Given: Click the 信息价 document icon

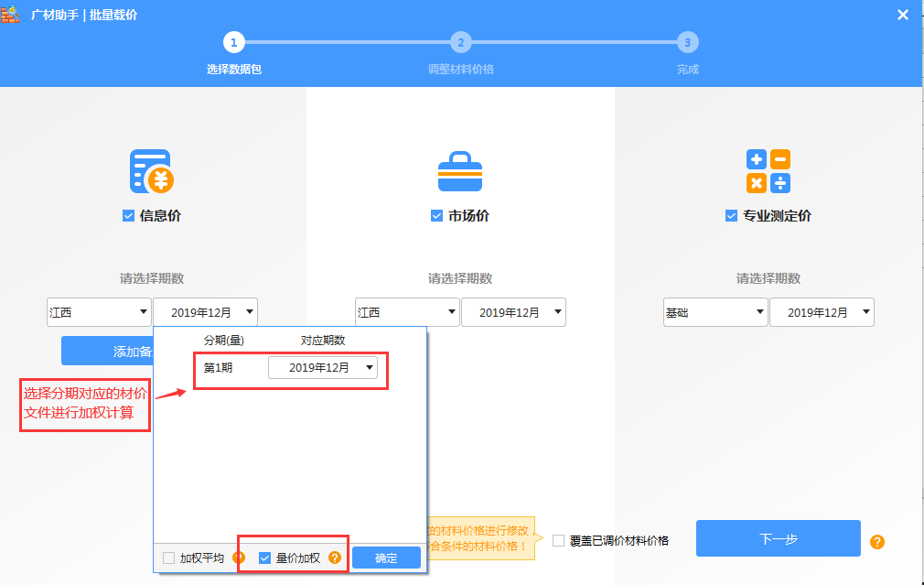Looking at the screenshot, I should pos(151,171).
